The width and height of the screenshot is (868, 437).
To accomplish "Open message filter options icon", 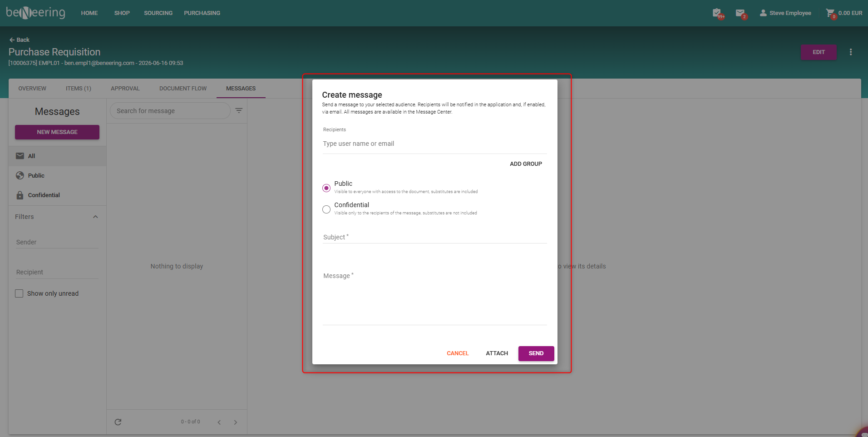I will click(x=239, y=110).
